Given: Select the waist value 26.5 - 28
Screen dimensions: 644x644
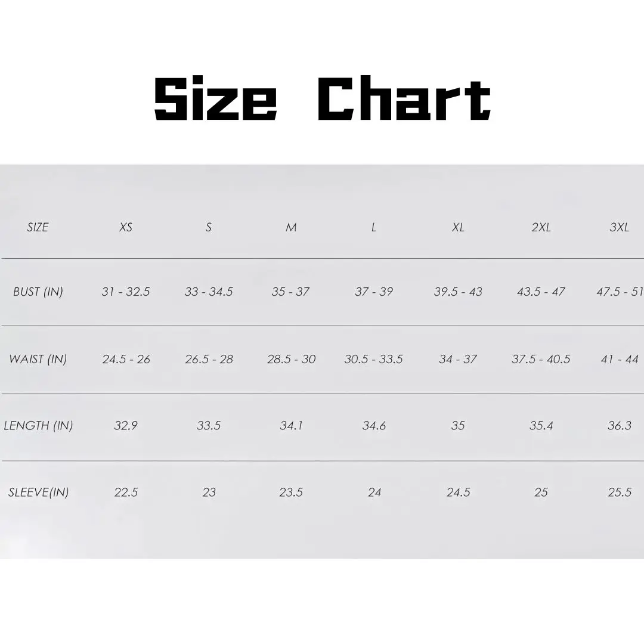Looking at the screenshot, I should (x=209, y=360).
